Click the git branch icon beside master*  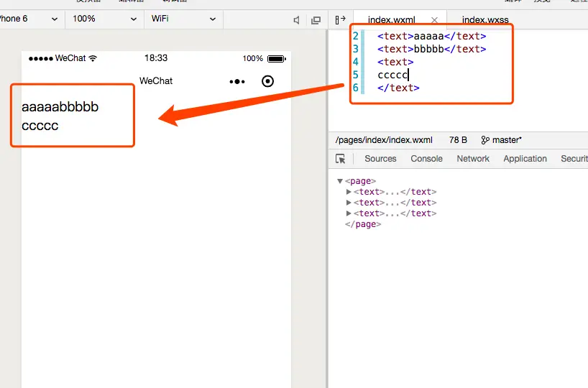tap(485, 140)
